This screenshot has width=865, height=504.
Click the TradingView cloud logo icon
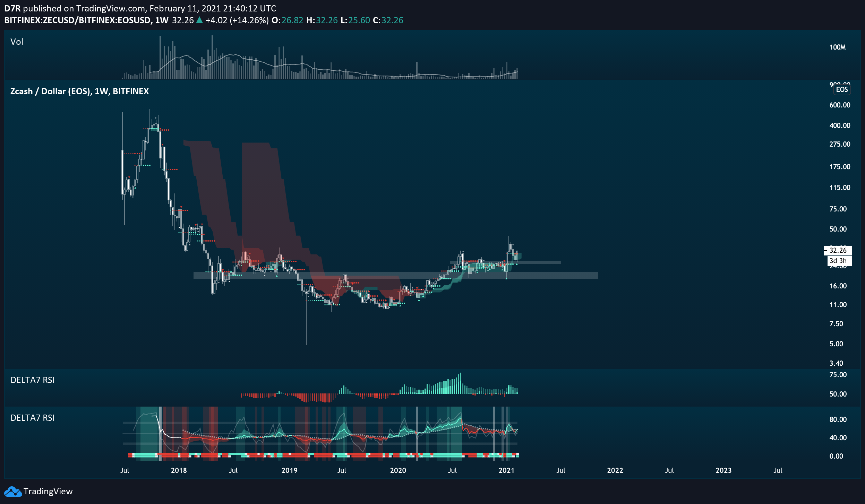[x=13, y=491]
